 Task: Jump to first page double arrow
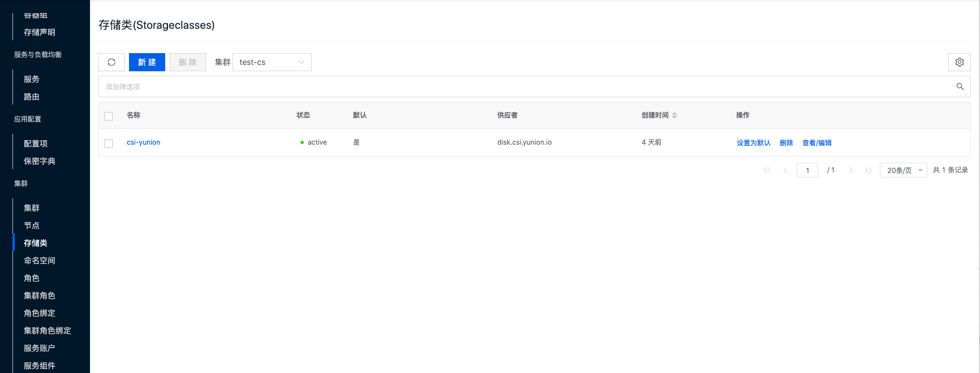click(767, 170)
